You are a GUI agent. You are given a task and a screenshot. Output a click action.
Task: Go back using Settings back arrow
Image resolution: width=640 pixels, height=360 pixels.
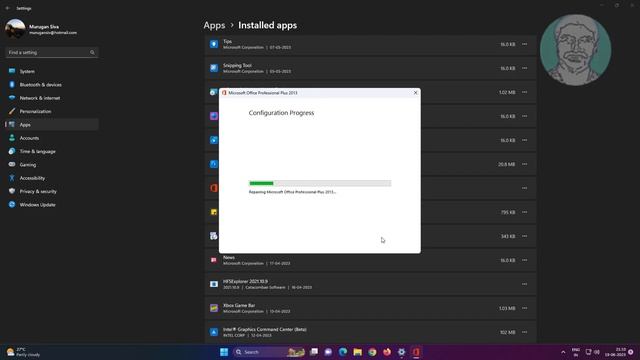pos(8,8)
